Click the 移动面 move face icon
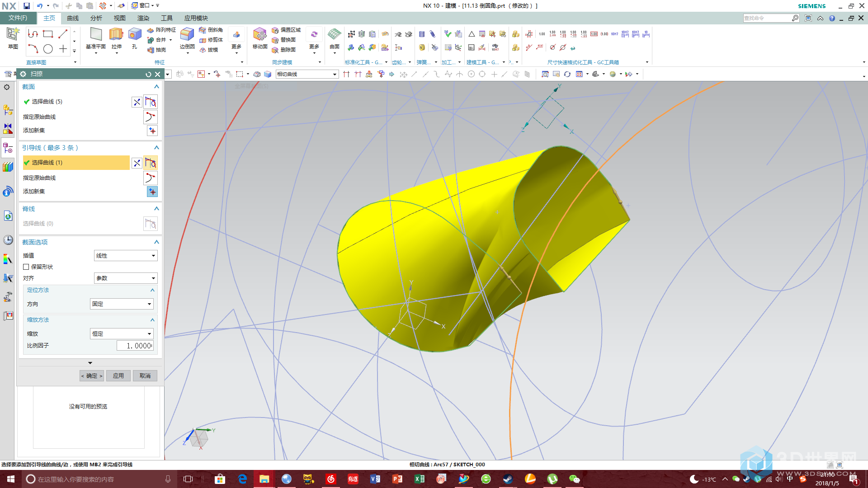This screenshot has height=488, width=868. (x=260, y=34)
